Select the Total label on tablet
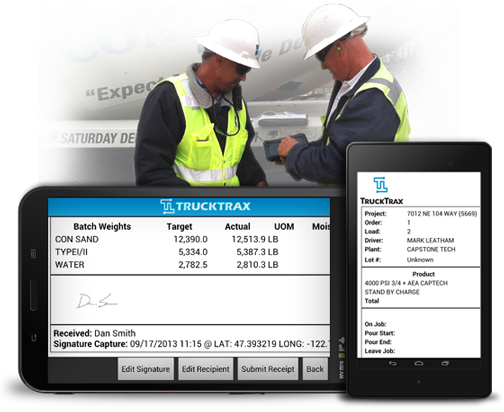The image size is (504, 412). (x=372, y=301)
